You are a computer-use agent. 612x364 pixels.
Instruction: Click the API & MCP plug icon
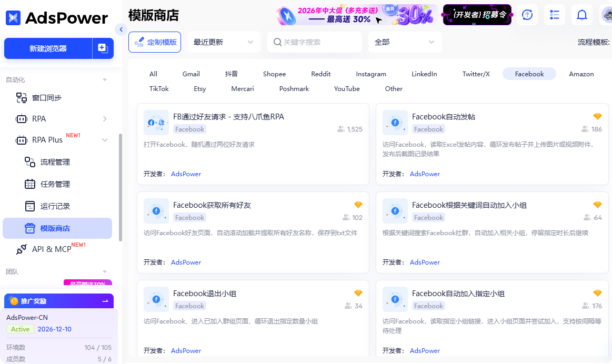point(21,249)
